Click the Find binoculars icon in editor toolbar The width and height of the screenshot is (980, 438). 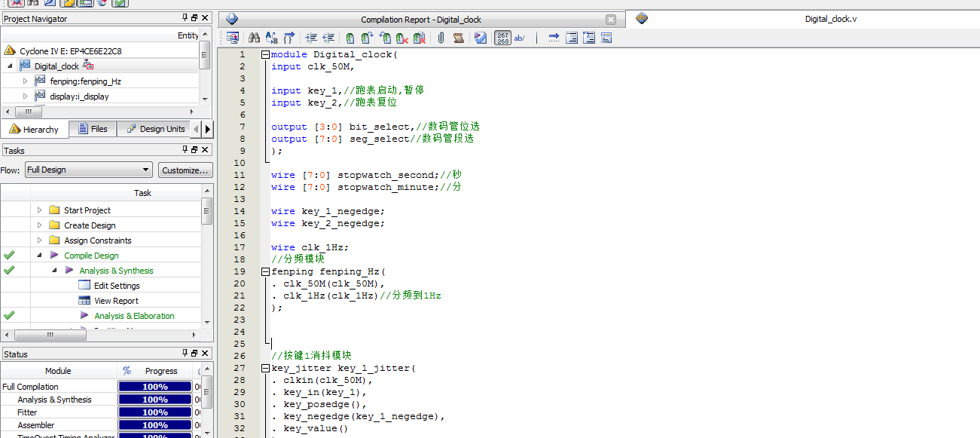pos(254,38)
